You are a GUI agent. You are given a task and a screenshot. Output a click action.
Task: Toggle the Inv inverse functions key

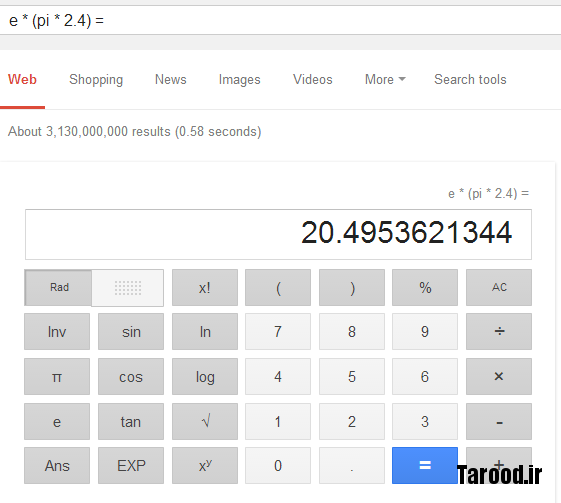point(57,332)
